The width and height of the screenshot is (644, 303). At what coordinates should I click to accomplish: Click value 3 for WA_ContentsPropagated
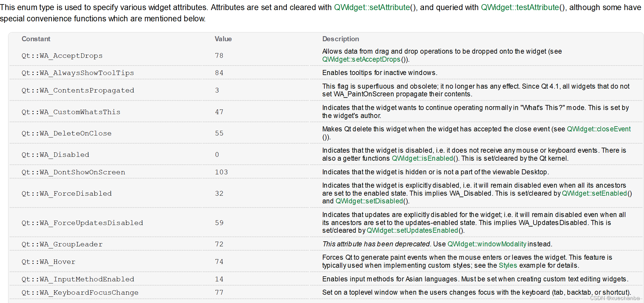tap(217, 90)
